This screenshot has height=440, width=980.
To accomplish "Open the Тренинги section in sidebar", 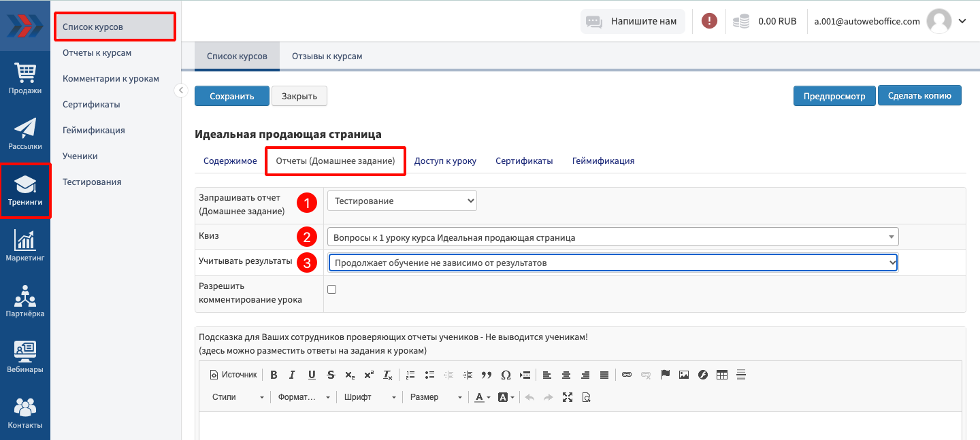I will (x=25, y=190).
